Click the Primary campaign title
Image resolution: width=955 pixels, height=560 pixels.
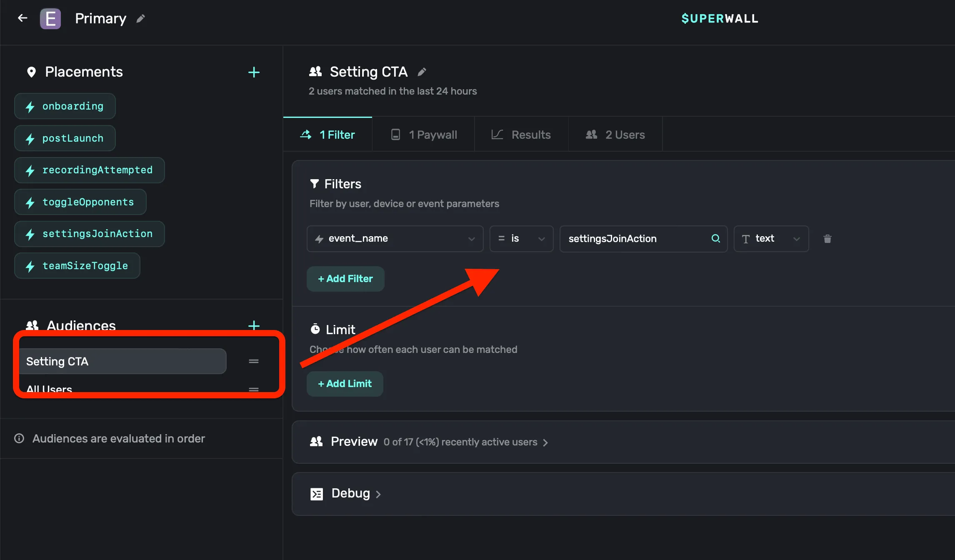coord(100,18)
